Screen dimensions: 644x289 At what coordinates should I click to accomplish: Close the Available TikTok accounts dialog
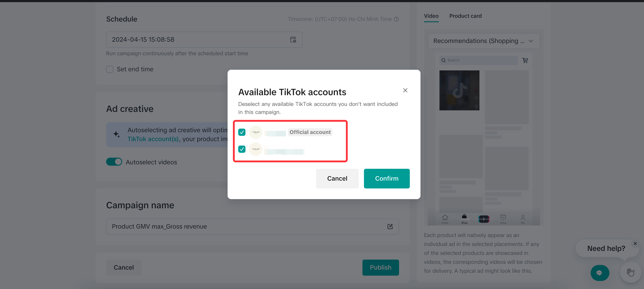tap(405, 90)
